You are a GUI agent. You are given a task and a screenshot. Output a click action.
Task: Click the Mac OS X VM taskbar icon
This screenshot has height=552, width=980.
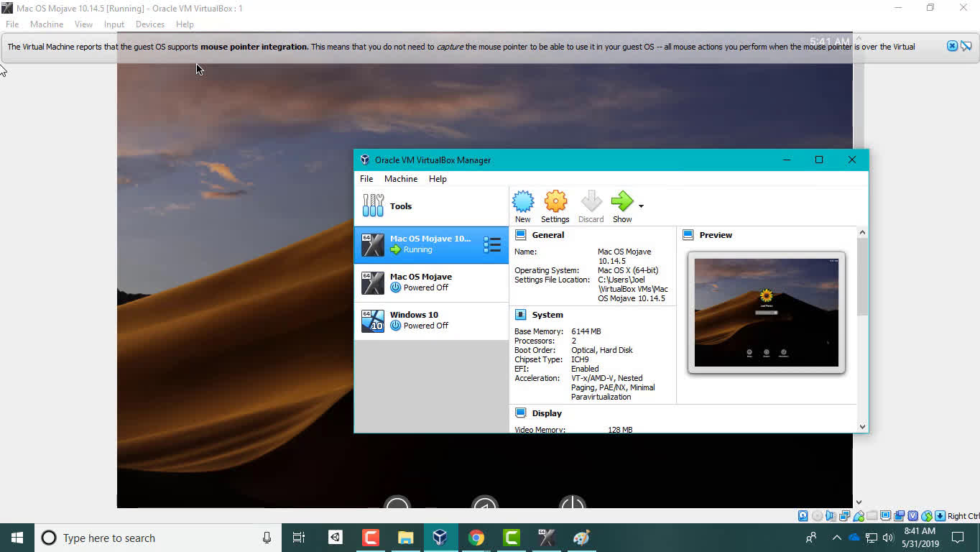[546, 538]
